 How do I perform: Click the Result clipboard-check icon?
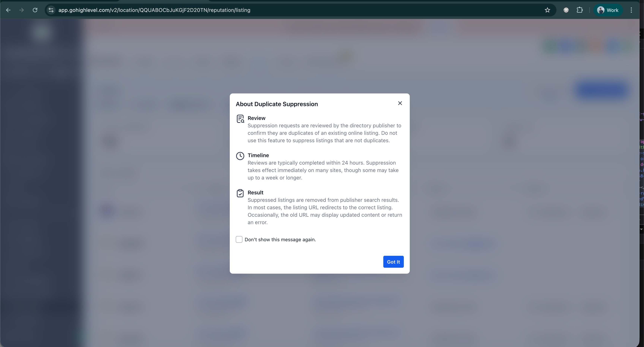240,193
